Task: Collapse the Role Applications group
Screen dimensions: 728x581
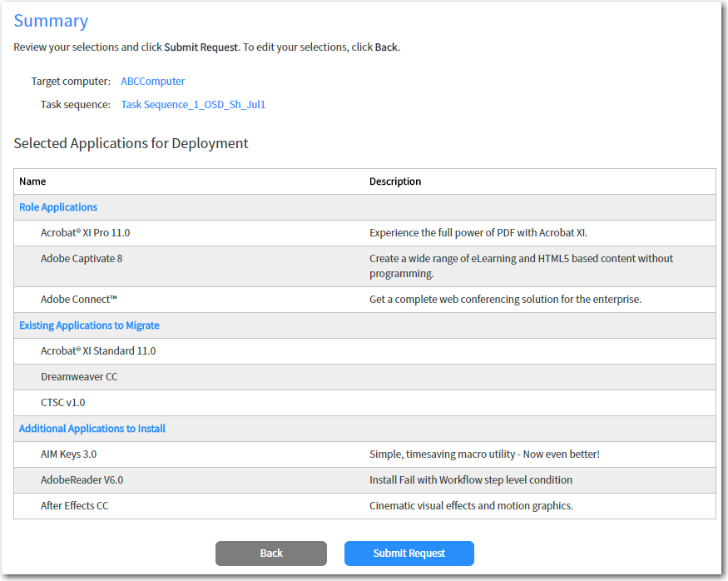Action: coord(58,207)
